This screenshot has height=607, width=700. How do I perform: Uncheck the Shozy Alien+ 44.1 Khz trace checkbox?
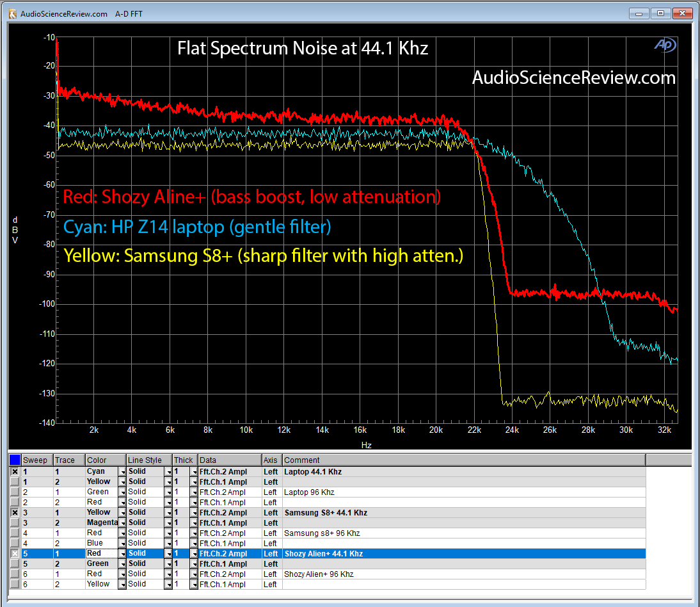tap(15, 554)
